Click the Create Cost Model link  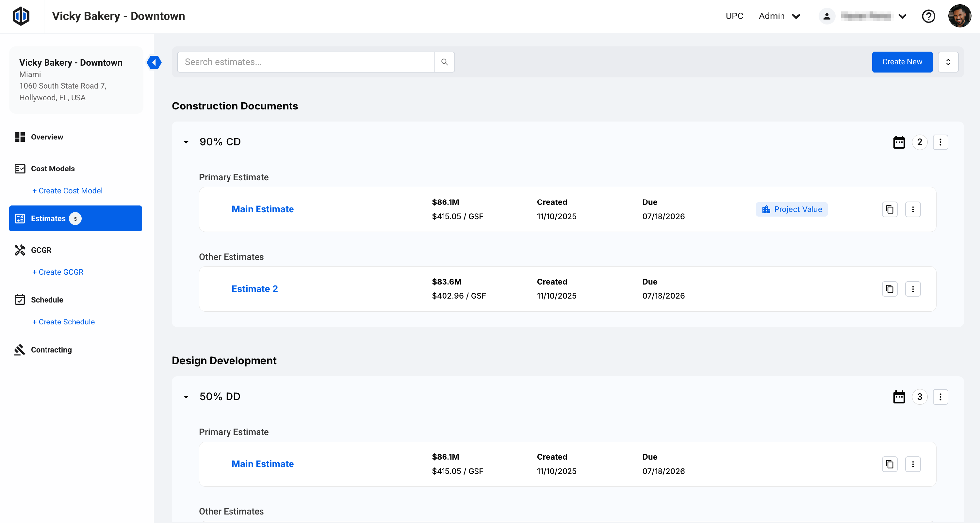(67, 190)
